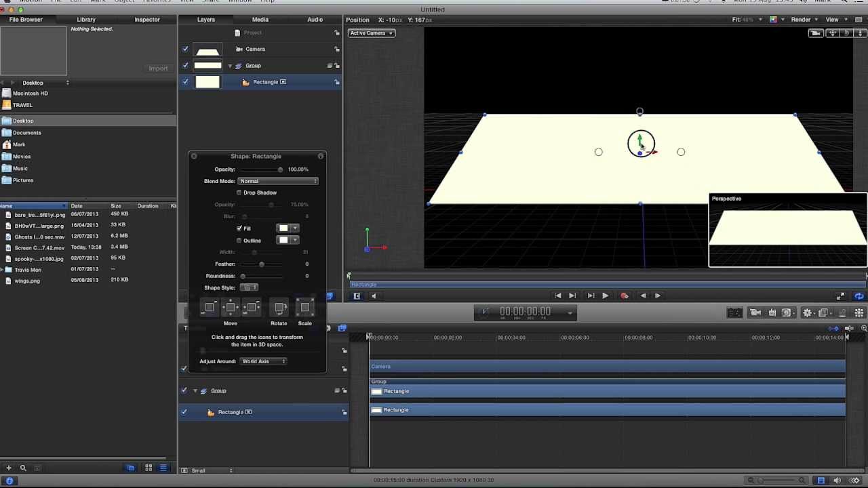Open the Render dropdown
Screen dimensions: 868x488
pos(804,20)
